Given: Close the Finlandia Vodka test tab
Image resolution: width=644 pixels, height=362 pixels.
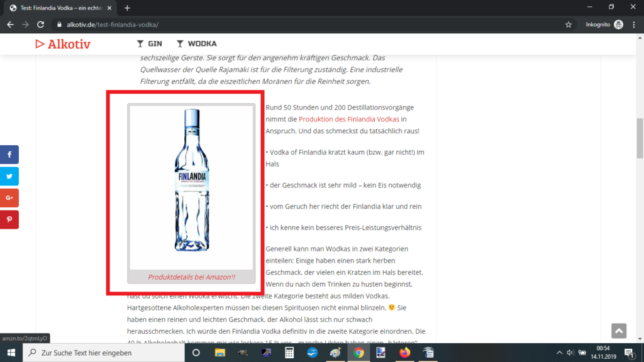Looking at the screenshot, I should pos(109,8).
